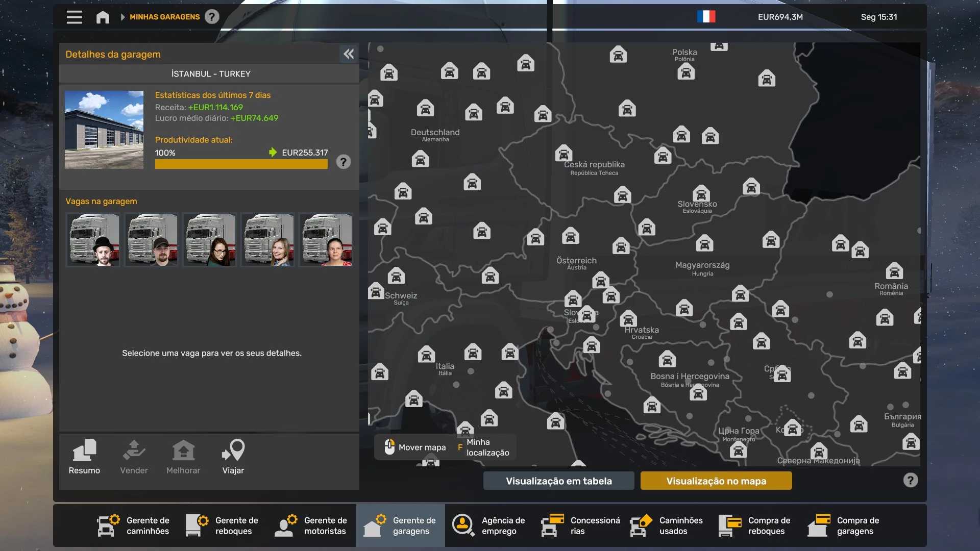Open Gerente de motoristas tab
Viewport: 980px width, 551px height.
pyautogui.click(x=311, y=525)
